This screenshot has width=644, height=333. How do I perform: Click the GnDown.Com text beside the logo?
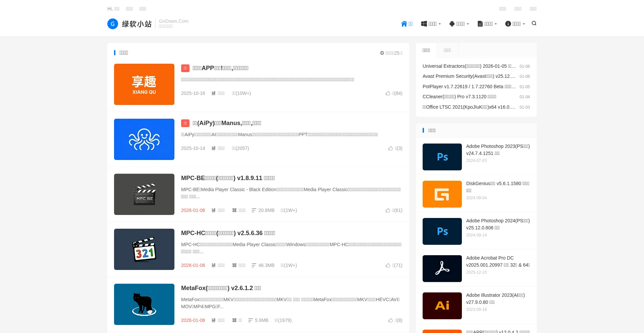(174, 21)
